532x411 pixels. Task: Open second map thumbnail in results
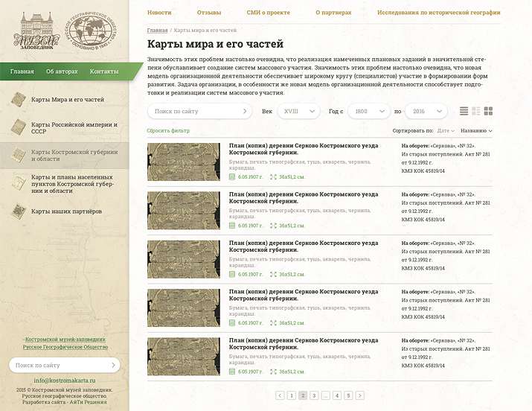tap(184, 211)
